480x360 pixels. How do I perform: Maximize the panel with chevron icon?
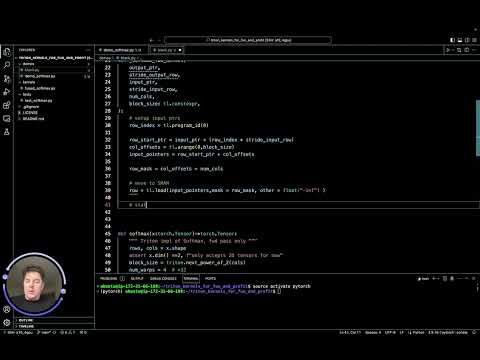point(467,278)
